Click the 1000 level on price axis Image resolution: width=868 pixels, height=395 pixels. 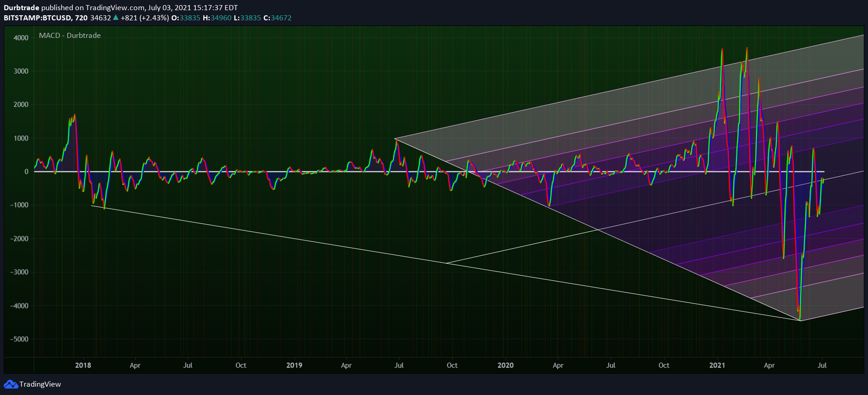pos(21,138)
